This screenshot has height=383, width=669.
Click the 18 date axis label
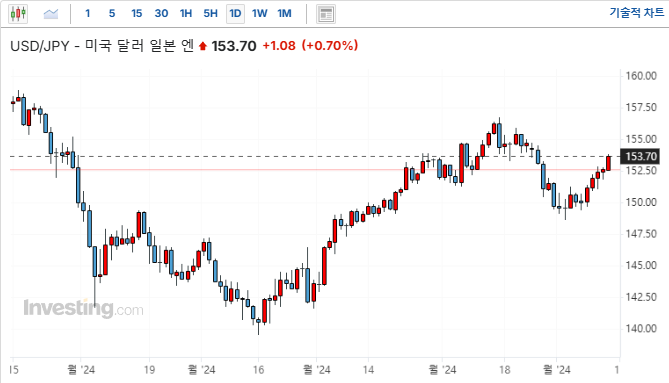point(505,370)
